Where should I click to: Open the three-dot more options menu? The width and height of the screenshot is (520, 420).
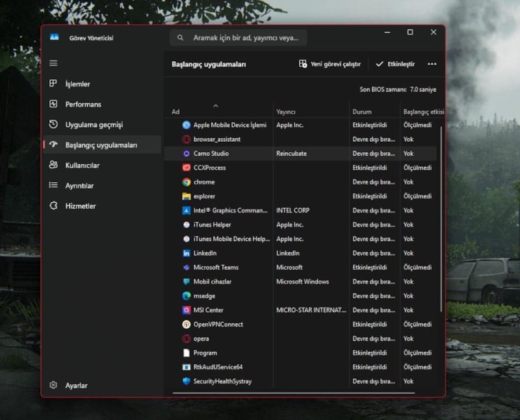tap(432, 64)
